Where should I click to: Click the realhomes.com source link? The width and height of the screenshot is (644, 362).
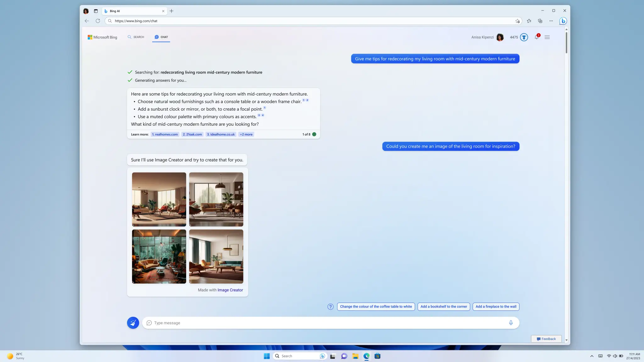[165, 134]
